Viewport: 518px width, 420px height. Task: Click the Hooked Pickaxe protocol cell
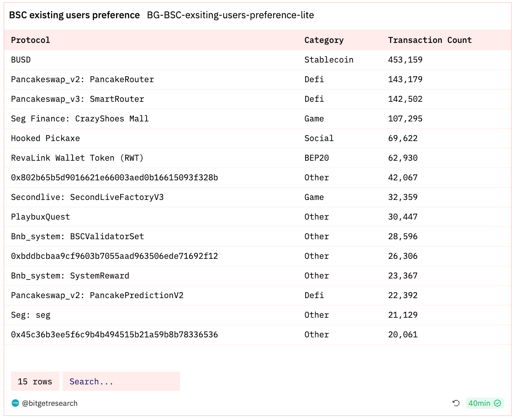[45, 138]
